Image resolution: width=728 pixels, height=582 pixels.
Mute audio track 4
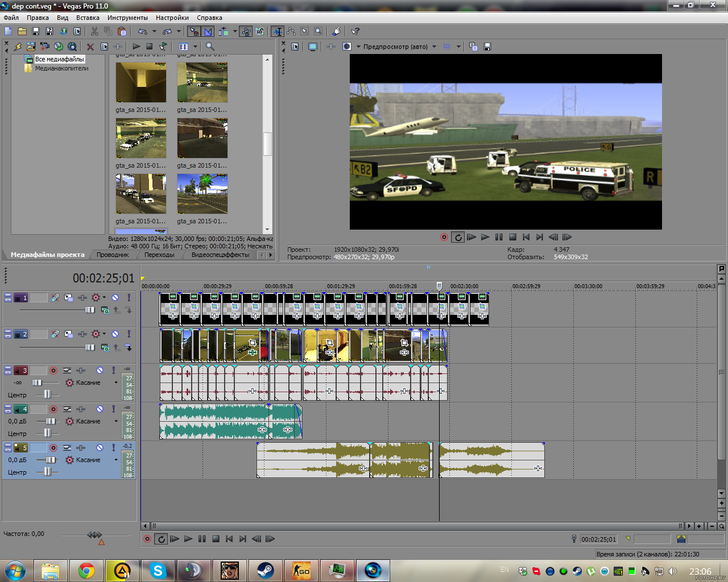(100, 409)
